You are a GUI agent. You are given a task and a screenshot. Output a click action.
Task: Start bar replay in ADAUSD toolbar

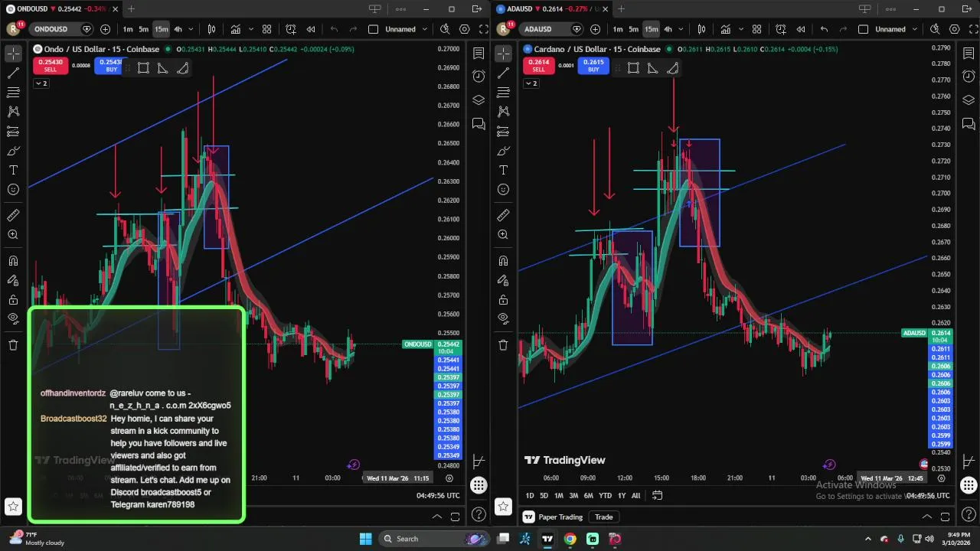(801, 29)
